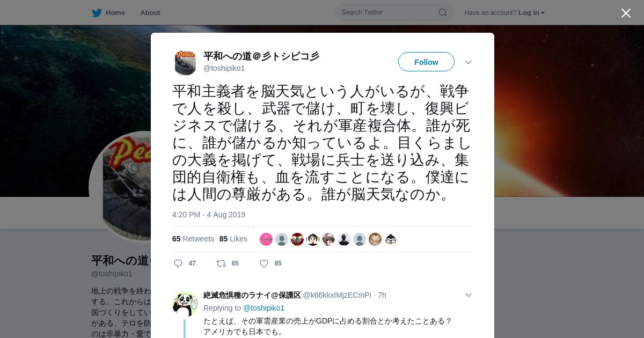This screenshot has height=338, width=644.
Task: Open the Log in dropdown
Action: 531,13
